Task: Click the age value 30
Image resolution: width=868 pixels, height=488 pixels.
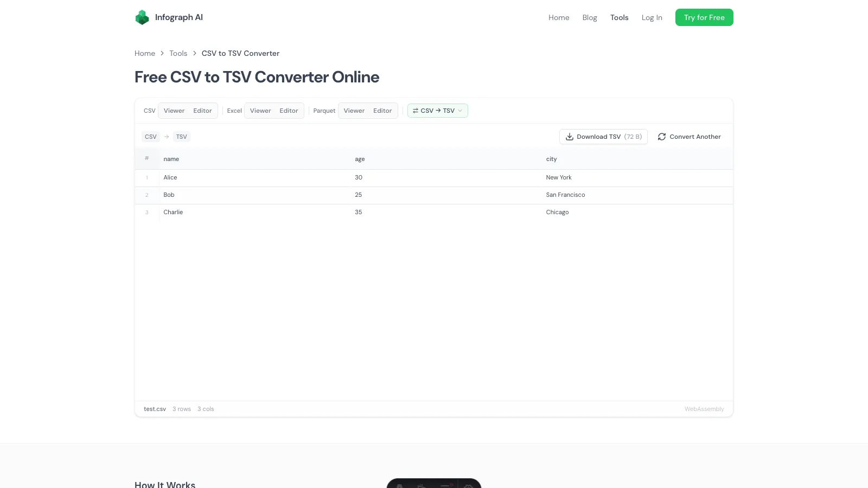Action: click(359, 177)
